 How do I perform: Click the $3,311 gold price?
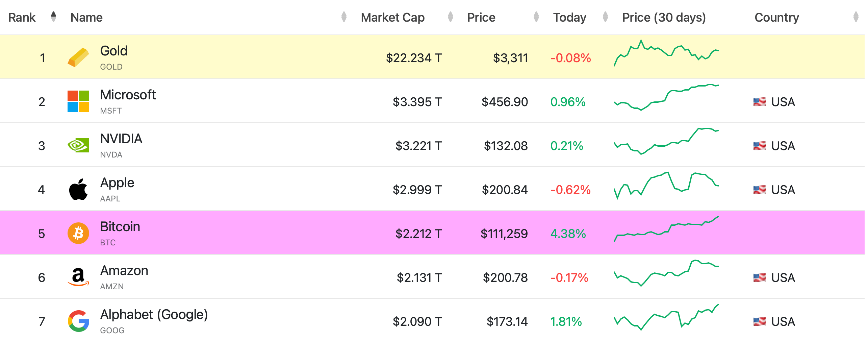[x=510, y=58]
